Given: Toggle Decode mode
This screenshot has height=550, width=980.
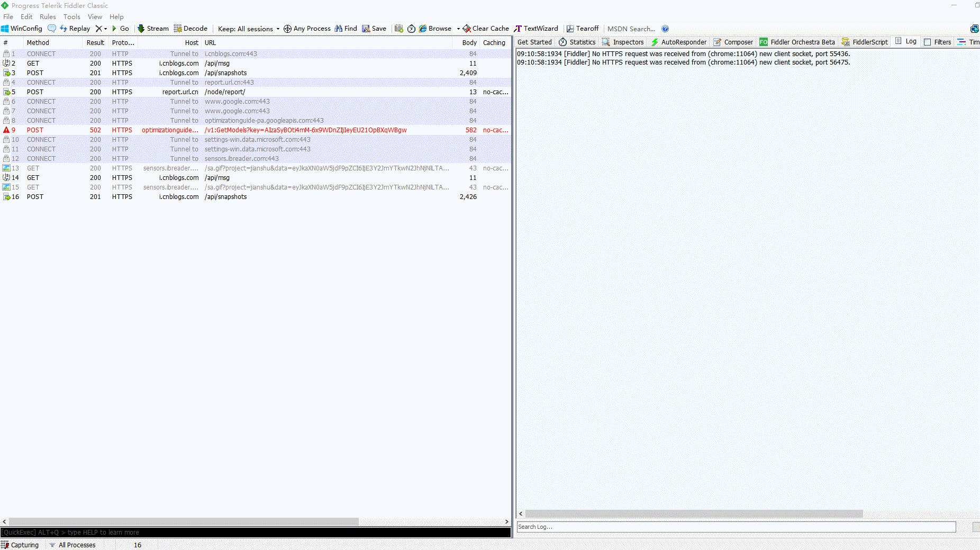Looking at the screenshot, I should (x=190, y=29).
